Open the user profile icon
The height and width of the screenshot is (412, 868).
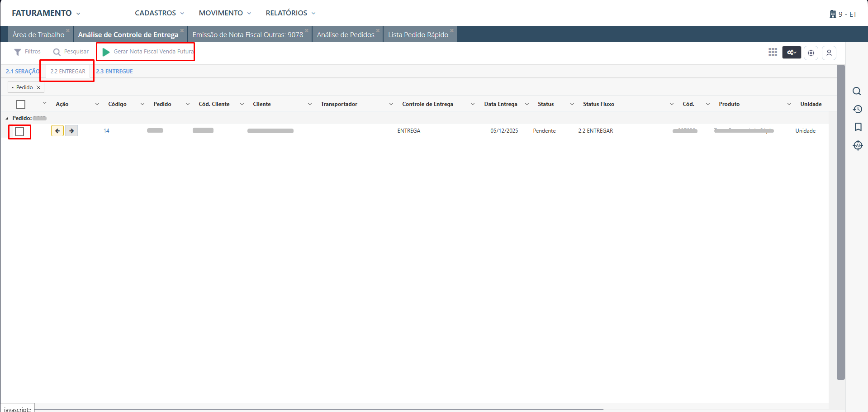[829, 53]
